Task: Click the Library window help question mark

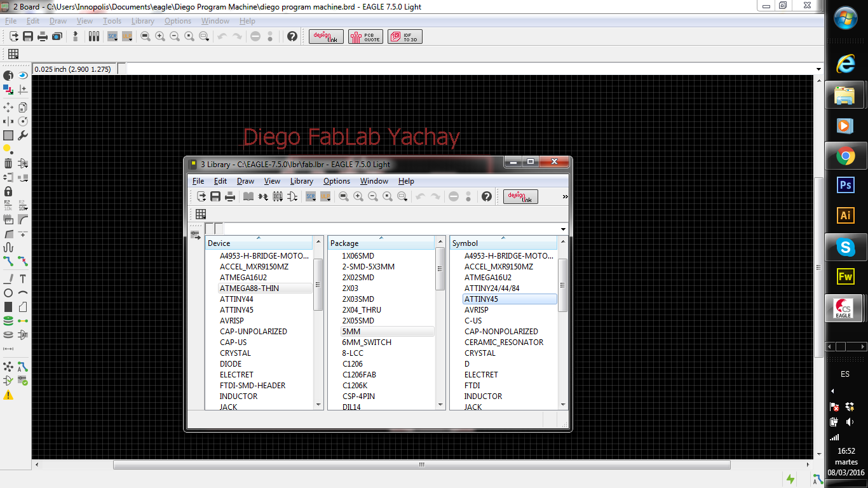Action: point(487,197)
